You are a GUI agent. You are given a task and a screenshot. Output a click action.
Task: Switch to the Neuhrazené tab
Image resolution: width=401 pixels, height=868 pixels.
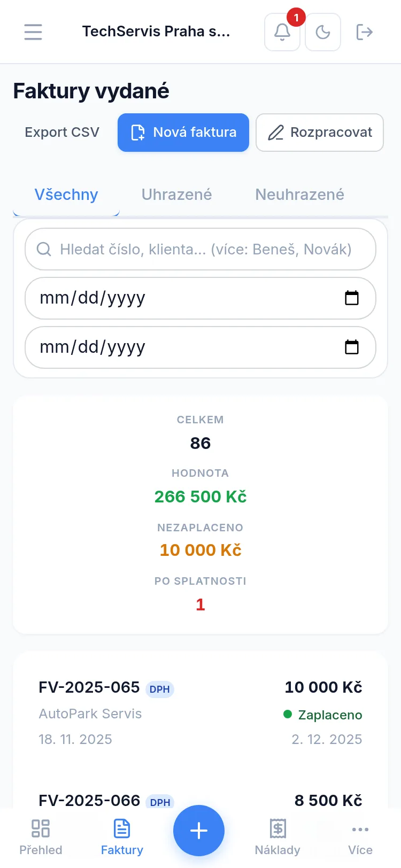tap(299, 195)
